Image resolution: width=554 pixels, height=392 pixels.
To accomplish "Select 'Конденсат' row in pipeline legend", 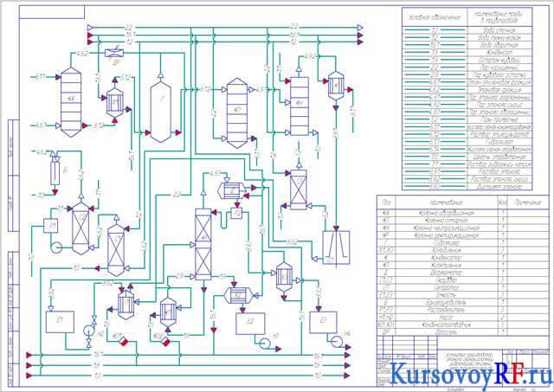I will point(467,53).
